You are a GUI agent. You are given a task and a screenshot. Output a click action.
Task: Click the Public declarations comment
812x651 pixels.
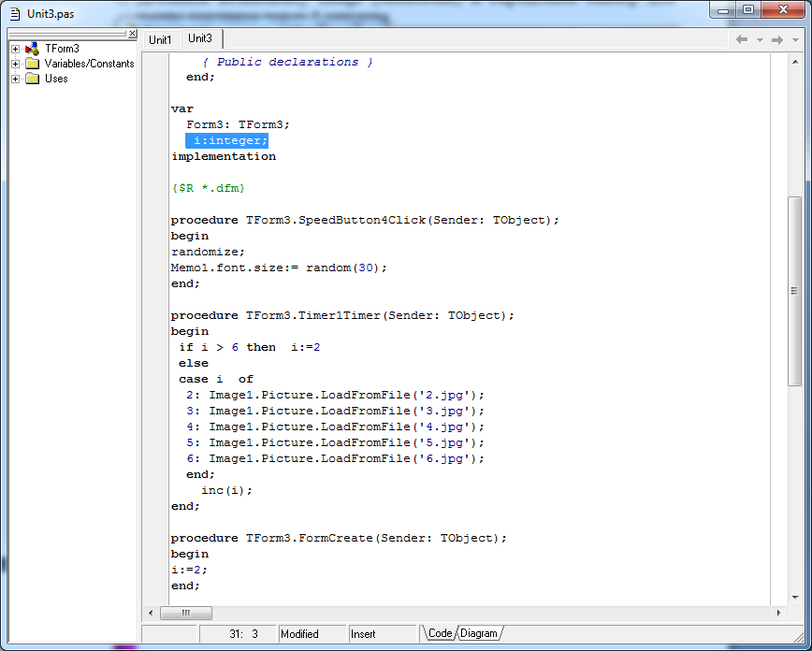coord(287,62)
